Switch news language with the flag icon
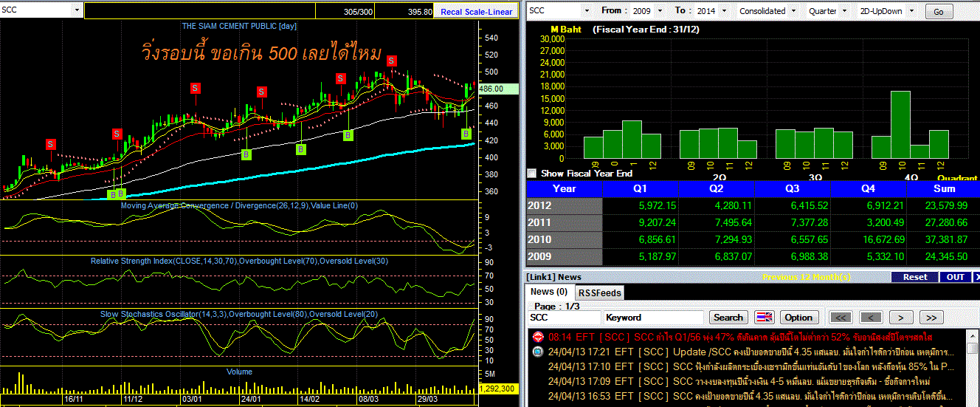Image resolution: width=980 pixels, height=407 pixels. click(x=764, y=318)
